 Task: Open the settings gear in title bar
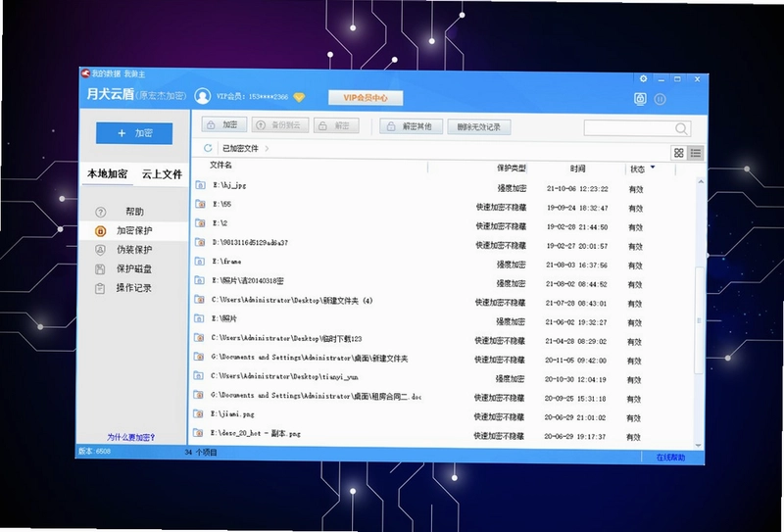click(x=643, y=78)
